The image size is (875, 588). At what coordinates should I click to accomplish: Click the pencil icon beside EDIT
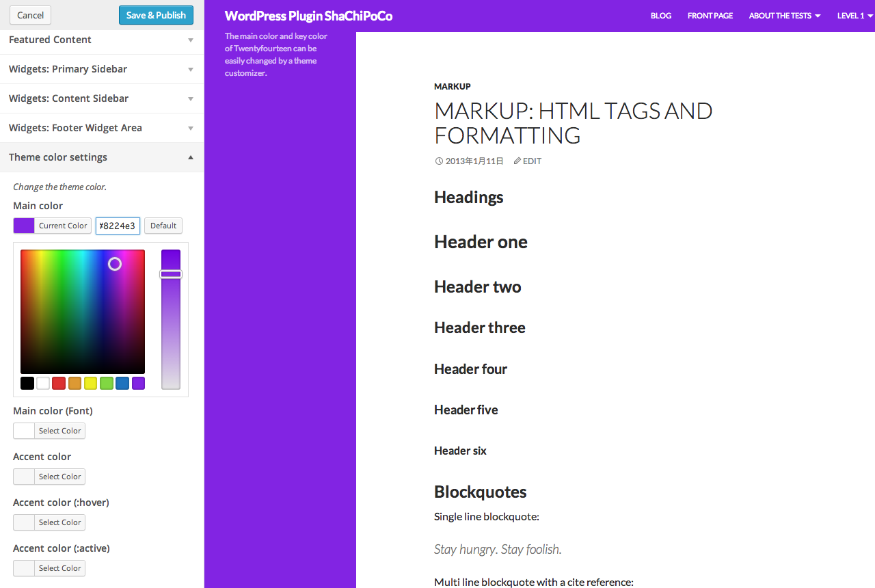coord(517,161)
